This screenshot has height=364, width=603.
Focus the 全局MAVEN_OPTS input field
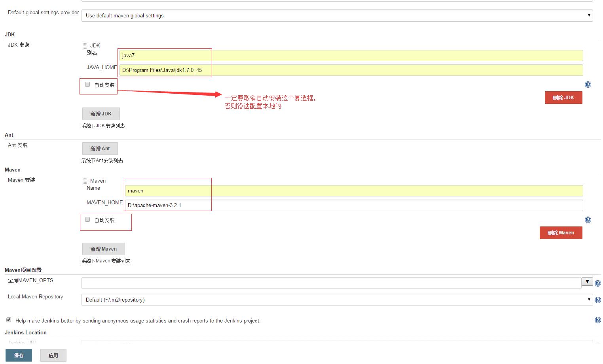coord(332,283)
